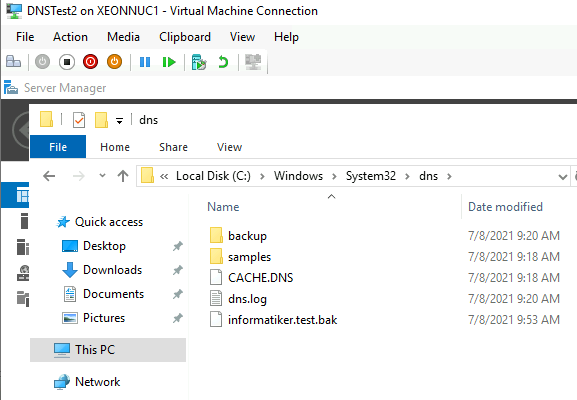
Task: Open Downloads in Quick access
Action: click(x=112, y=270)
